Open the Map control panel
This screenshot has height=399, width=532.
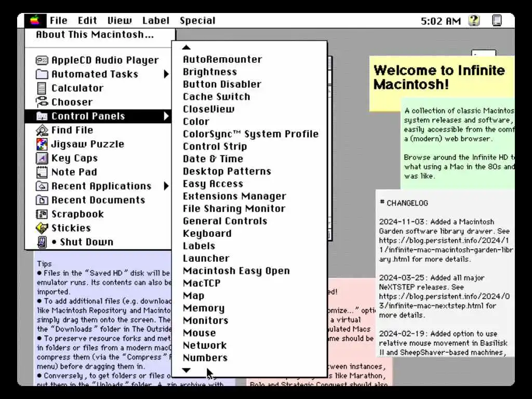tap(193, 296)
